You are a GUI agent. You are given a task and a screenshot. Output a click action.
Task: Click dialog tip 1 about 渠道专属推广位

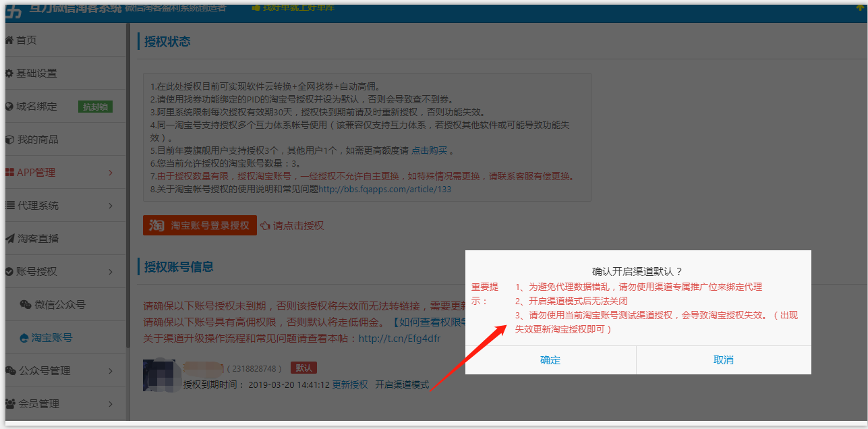tap(639, 287)
